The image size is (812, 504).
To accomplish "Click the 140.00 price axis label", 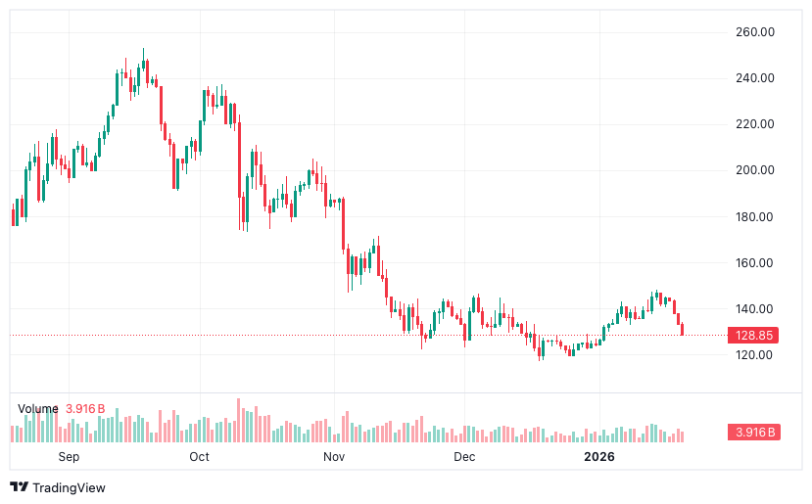I will pos(755,309).
